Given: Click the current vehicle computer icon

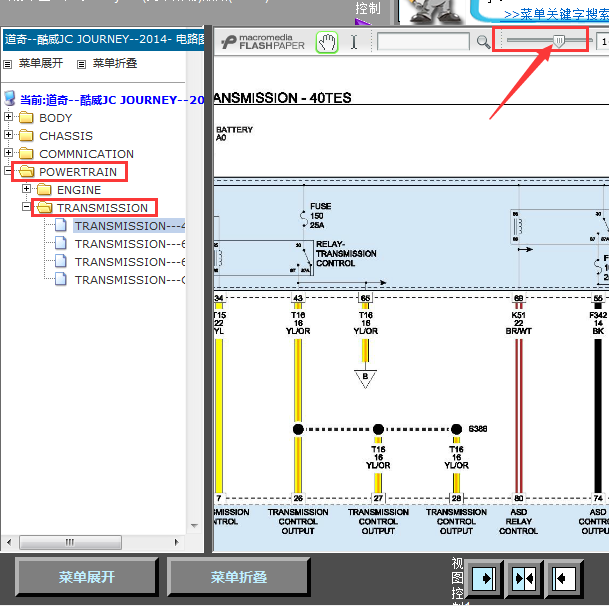Looking at the screenshot, I should pos(10,99).
